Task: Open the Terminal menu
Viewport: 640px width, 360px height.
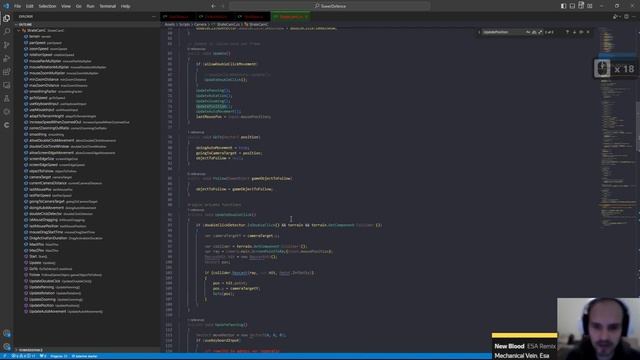Action: click(108, 6)
